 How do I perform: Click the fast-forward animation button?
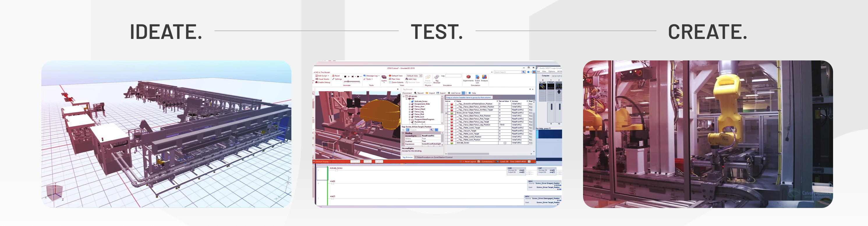pos(358,77)
